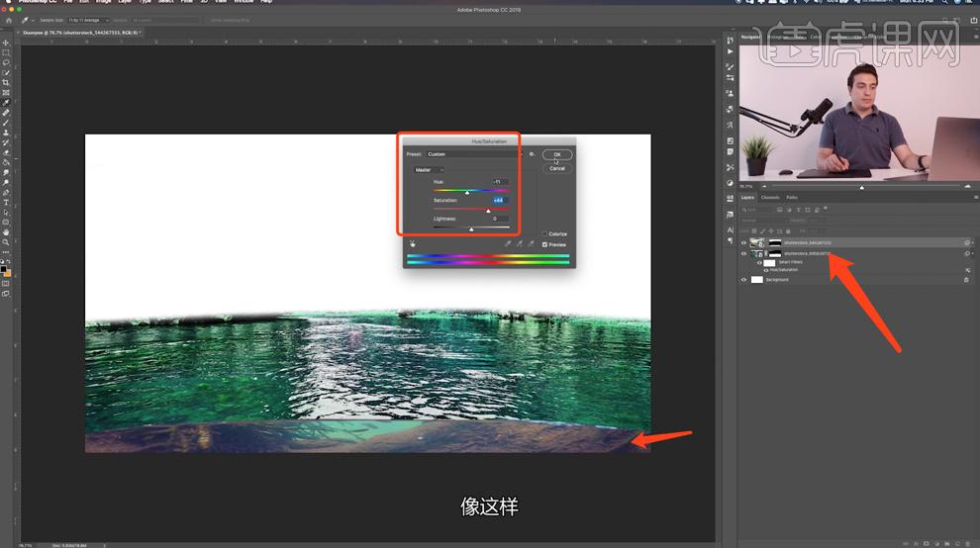Viewport: 980px width, 548px height.
Task: Open the eyedropper tool preset picker arrow
Action: click(x=33, y=20)
